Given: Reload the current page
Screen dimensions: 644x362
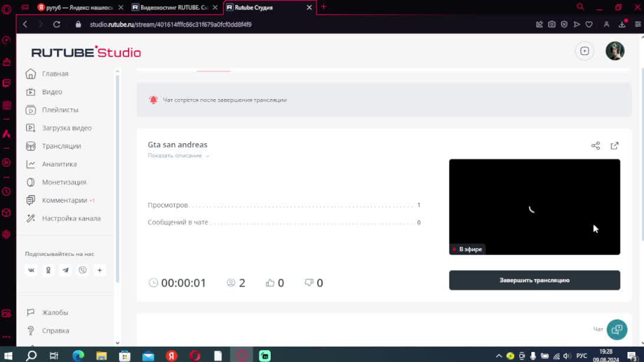Looking at the screenshot, I should click(x=57, y=24).
